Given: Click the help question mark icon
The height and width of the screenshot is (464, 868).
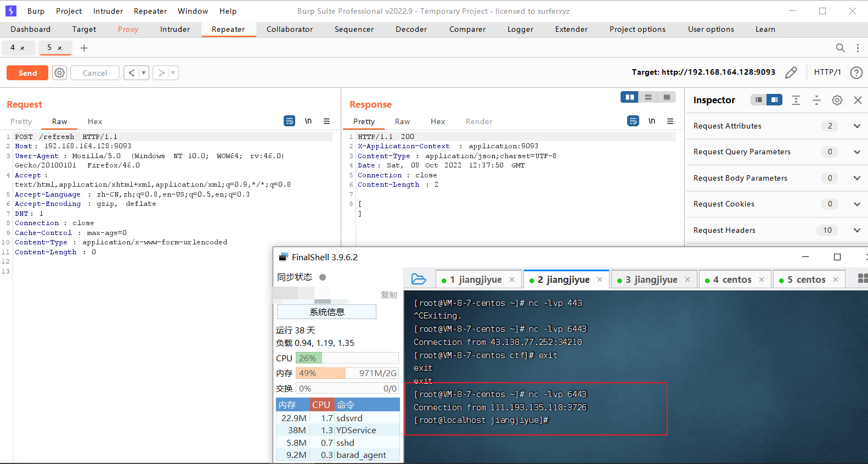Looking at the screenshot, I should (856, 72).
